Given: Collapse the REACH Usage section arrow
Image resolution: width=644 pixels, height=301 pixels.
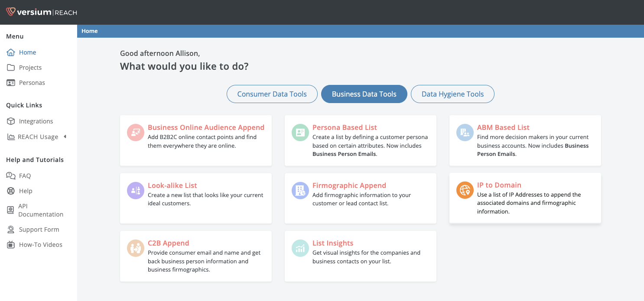Looking at the screenshot, I should pos(65,137).
